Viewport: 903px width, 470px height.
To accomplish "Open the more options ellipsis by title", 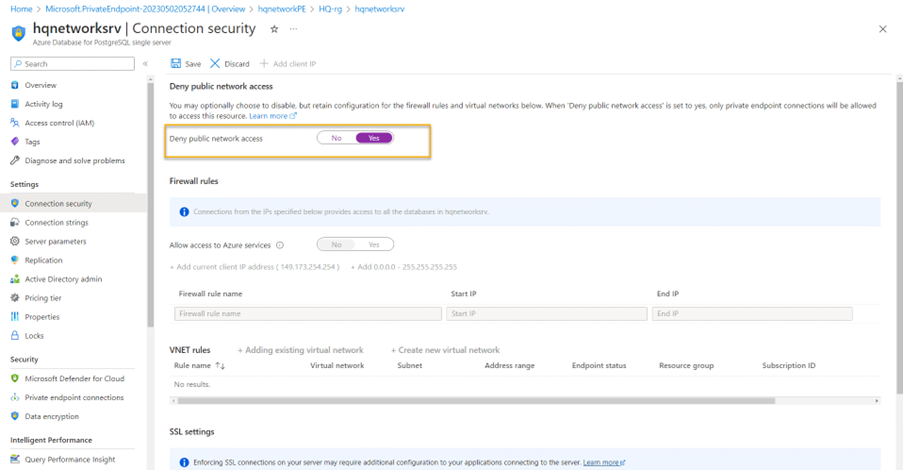I will [x=293, y=30].
